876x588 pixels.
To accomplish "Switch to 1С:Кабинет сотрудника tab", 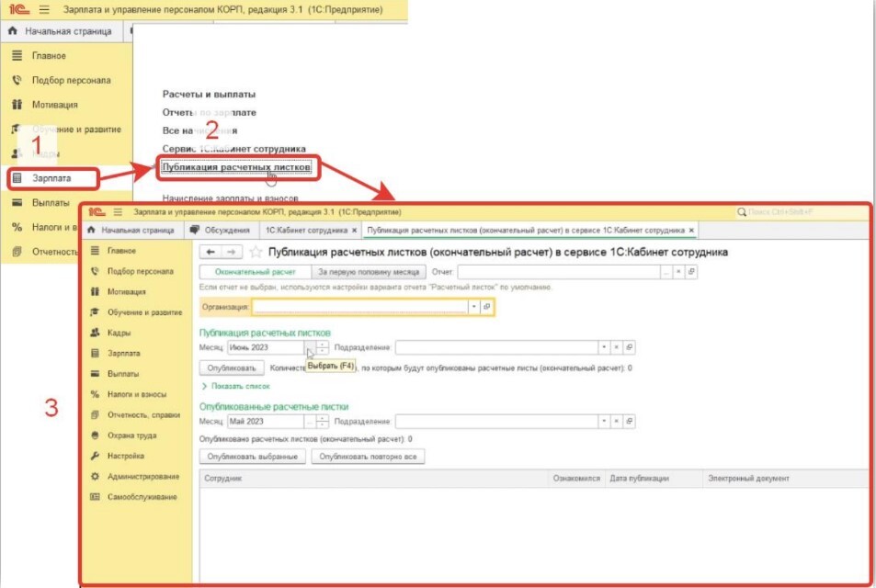I will [306, 230].
